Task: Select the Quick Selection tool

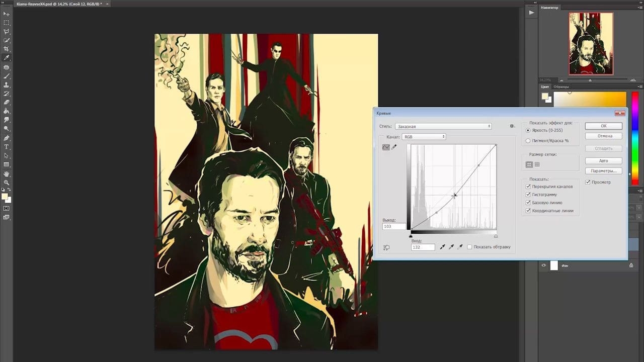Action: 7,40
